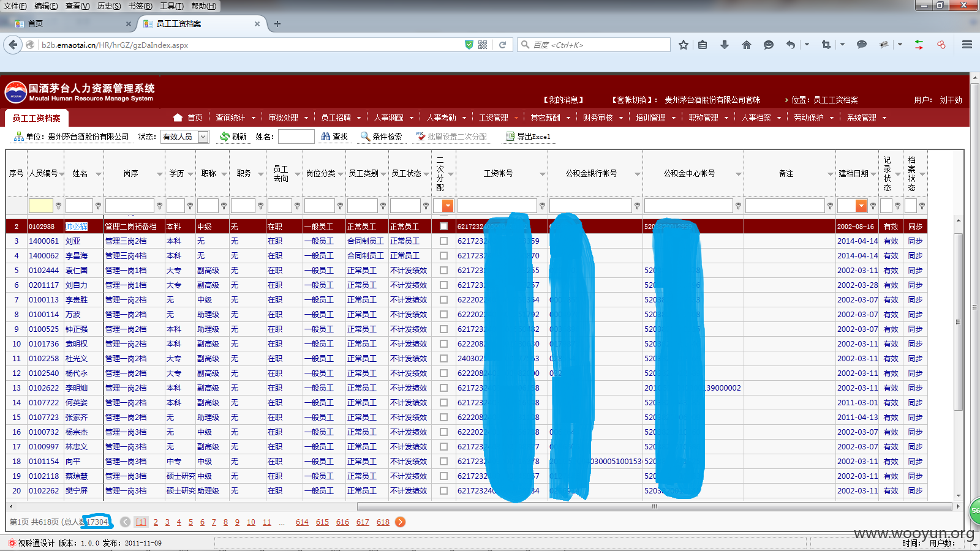Image resolution: width=980 pixels, height=551 pixels.
Task: Tick 二次分配 checkbox for 刘亚 row
Action: (x=443, y=241)
